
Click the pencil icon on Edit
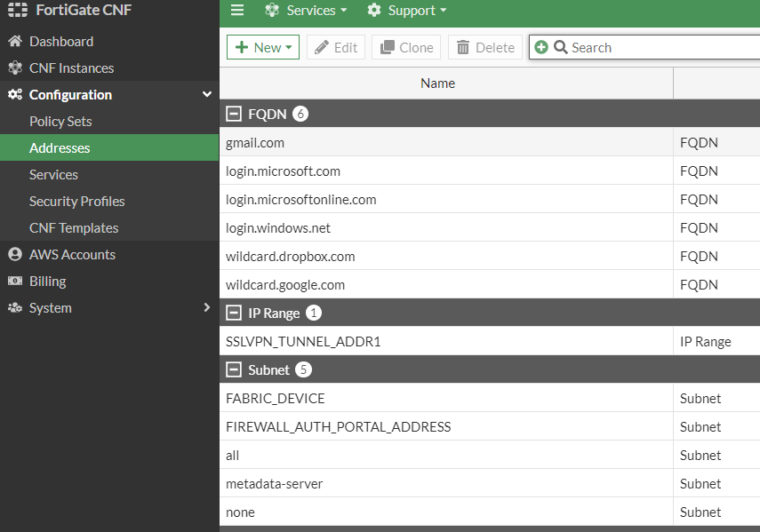pos(322,47)
